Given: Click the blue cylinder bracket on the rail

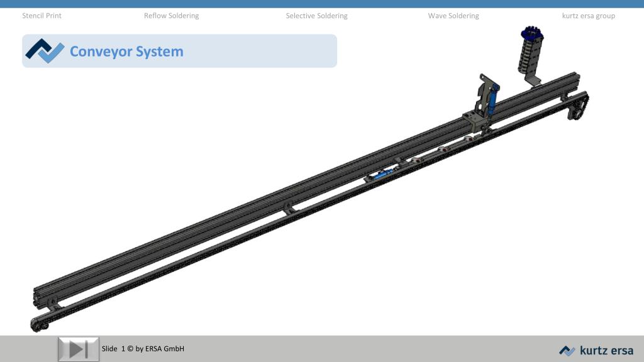Looking at the screenshot, I should coord(492,99).
